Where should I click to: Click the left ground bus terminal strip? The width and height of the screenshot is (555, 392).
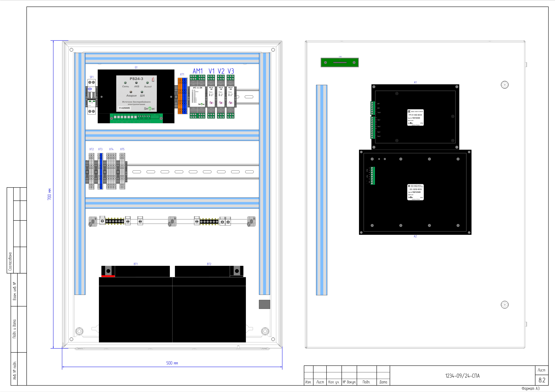(x=115, y=221)
